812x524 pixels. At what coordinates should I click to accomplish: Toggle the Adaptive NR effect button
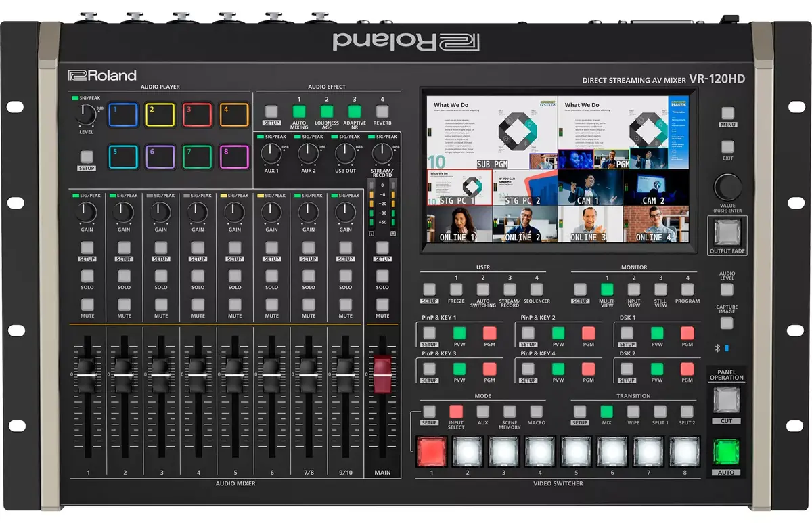click(355, 112)
